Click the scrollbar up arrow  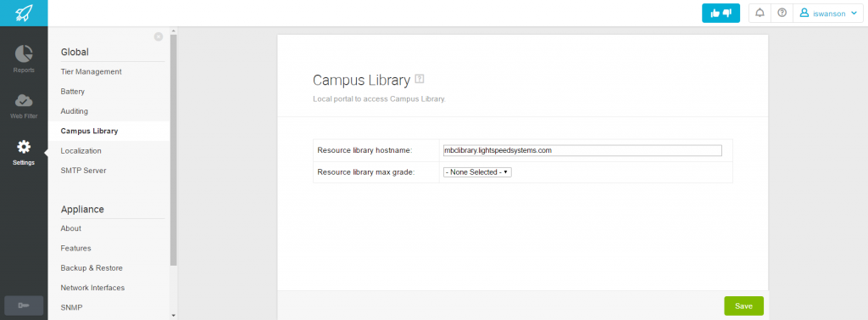[x=174, y=31]
